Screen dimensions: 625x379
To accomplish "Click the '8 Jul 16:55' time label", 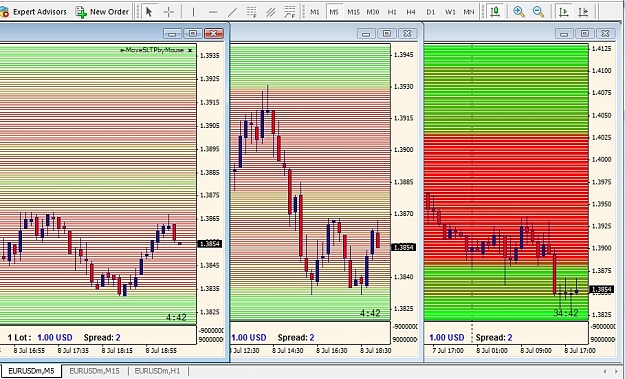I will 29,351.
